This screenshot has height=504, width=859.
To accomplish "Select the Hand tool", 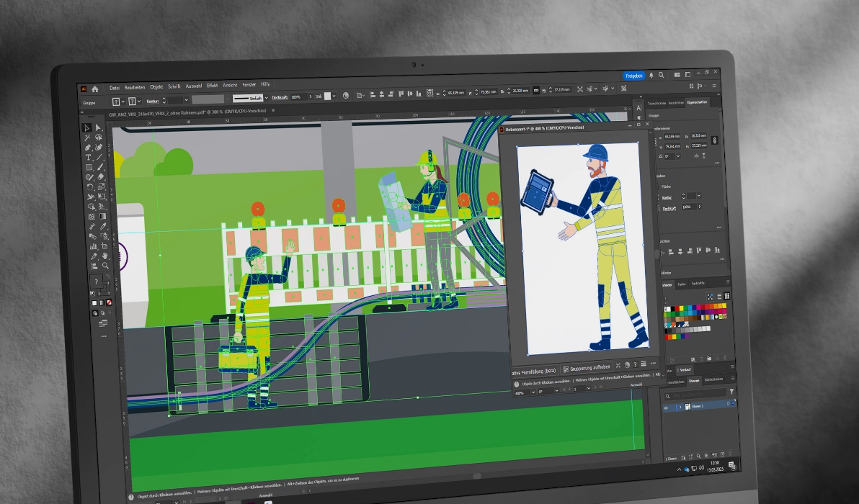I will pyautogui.click(x=105, y=256).
